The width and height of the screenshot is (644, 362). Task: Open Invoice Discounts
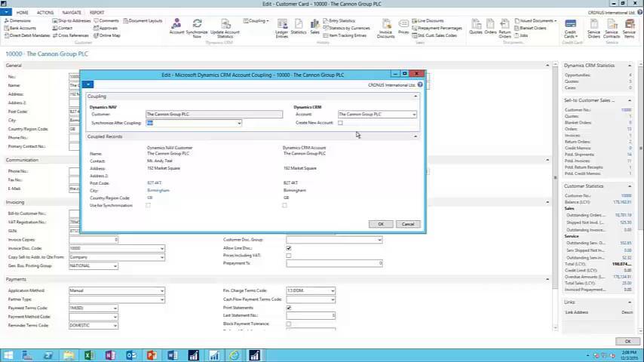[x=385, y=28]
